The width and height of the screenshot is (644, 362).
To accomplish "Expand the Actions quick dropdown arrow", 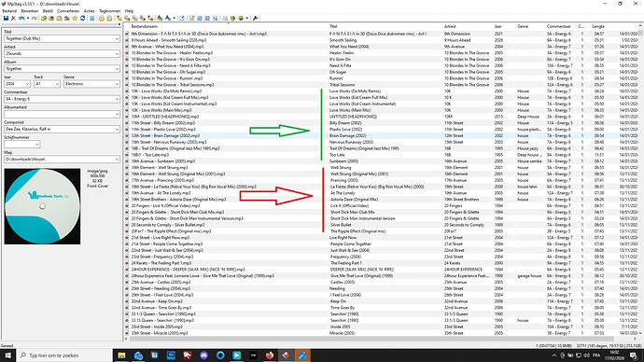I will pyautogui.click(x=174, y=18).
